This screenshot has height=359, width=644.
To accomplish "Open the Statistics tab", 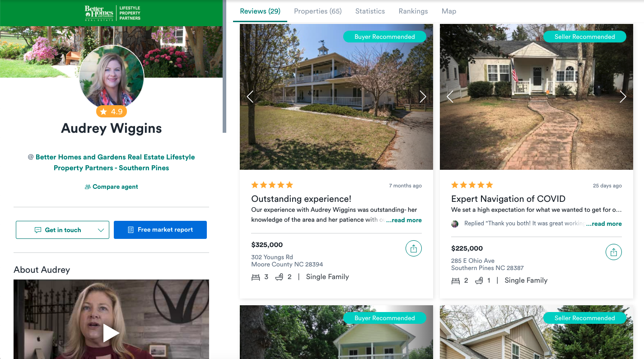I will 370,11.
